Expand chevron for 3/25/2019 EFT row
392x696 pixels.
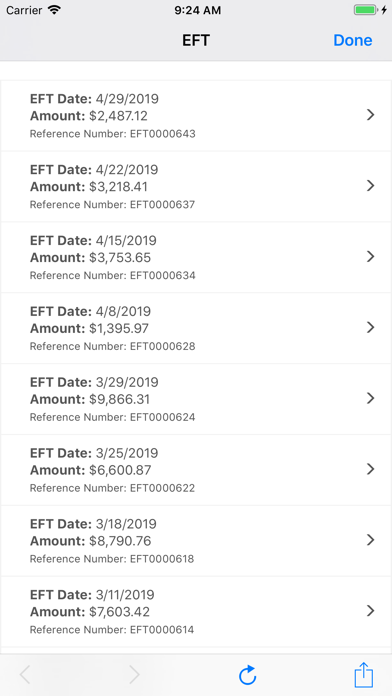pos(371,469)
